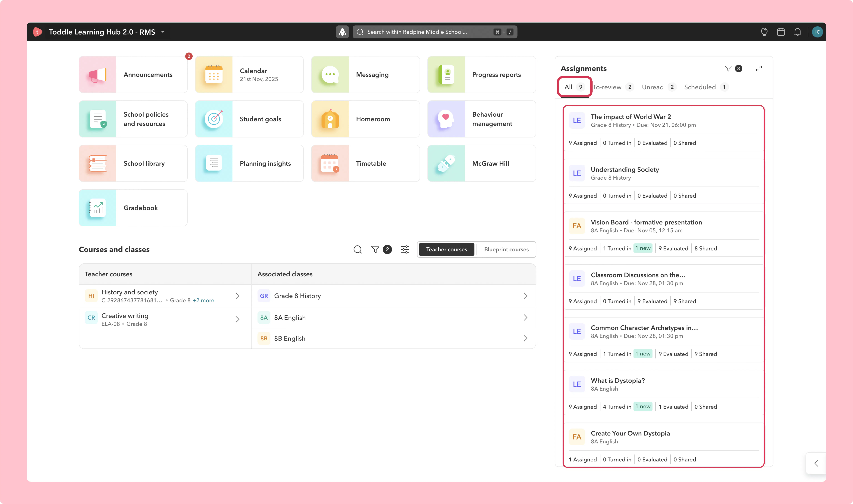853x504 pixels.
Task: Open the Calendar tile
Action: tap(249, 74)
